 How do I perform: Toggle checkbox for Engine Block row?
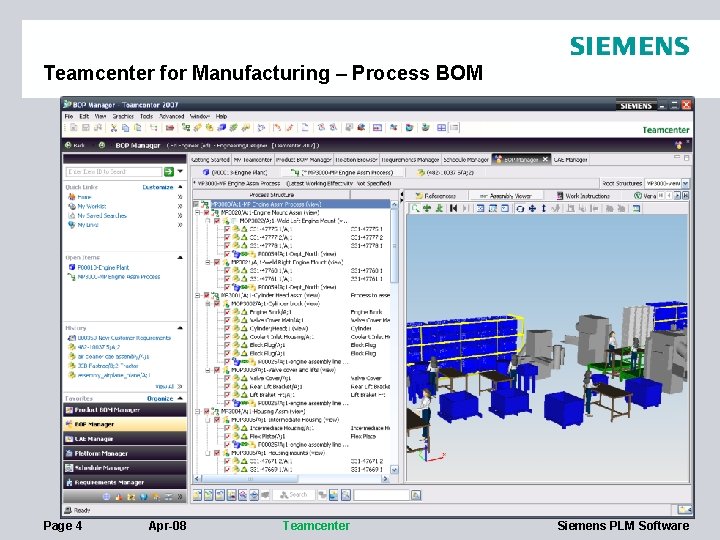pos(227,312)
